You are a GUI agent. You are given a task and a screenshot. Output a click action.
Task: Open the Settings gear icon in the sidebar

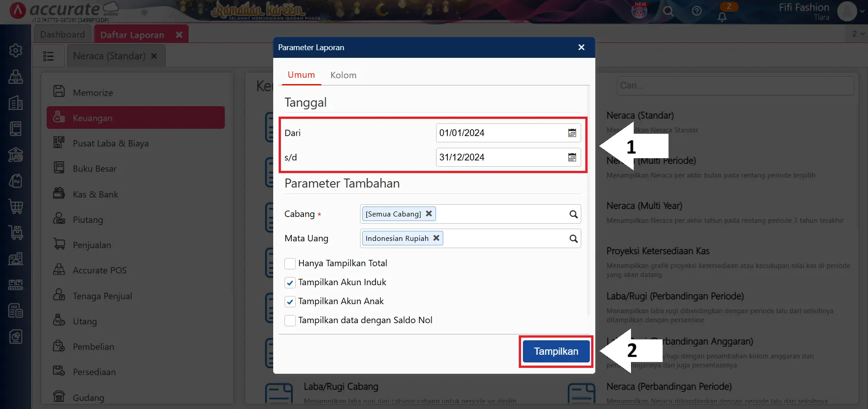tap(15, 50)
